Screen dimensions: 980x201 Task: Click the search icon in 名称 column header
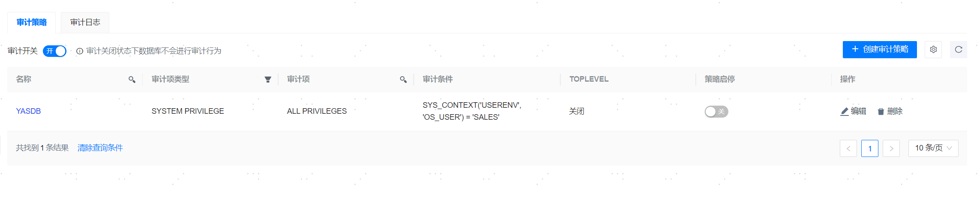pos(132,80)
